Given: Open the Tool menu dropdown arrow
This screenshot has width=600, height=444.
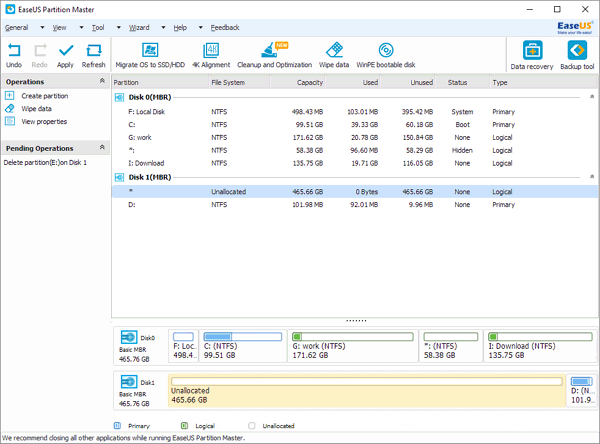Looking at the screenshot, I should 119,28.
